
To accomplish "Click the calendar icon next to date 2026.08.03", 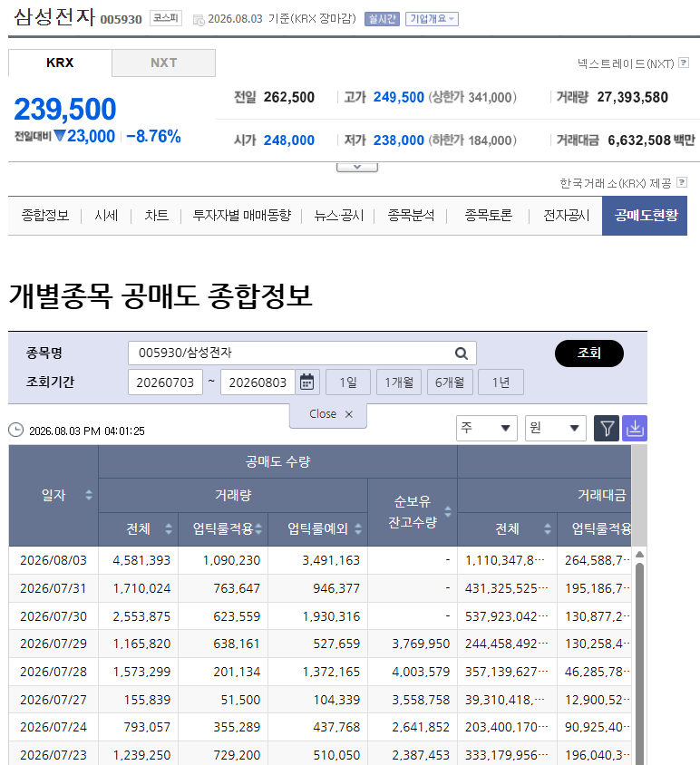I will (199, 20).
